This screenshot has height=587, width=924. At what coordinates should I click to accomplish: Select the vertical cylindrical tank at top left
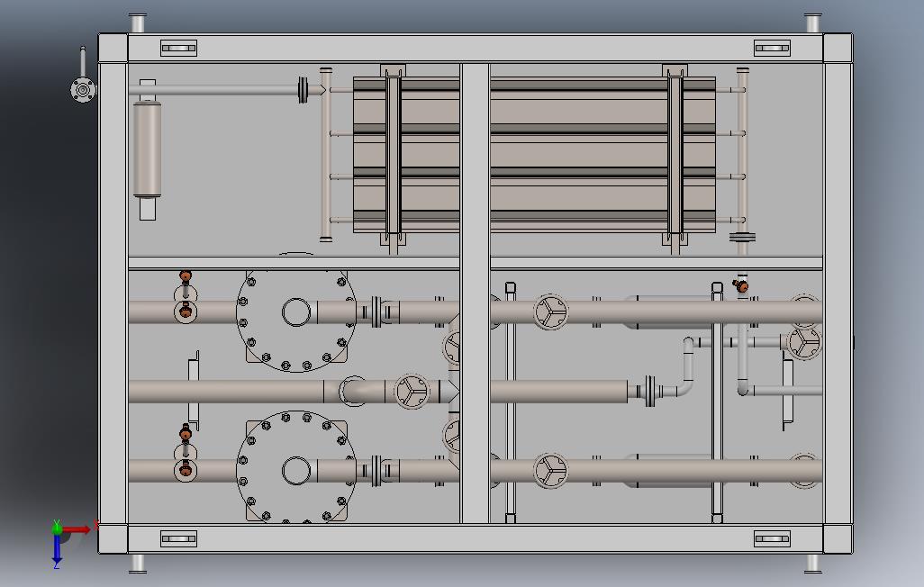(x=148, y=149)
